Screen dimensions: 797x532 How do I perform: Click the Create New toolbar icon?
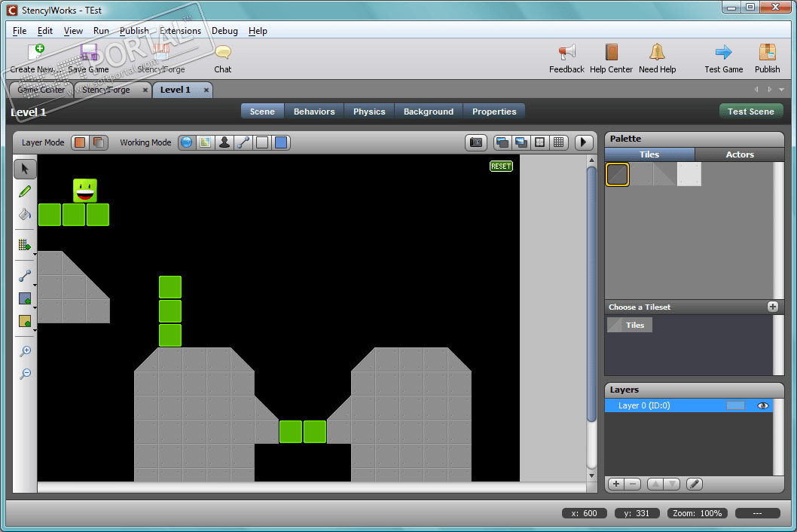[36, 52]
